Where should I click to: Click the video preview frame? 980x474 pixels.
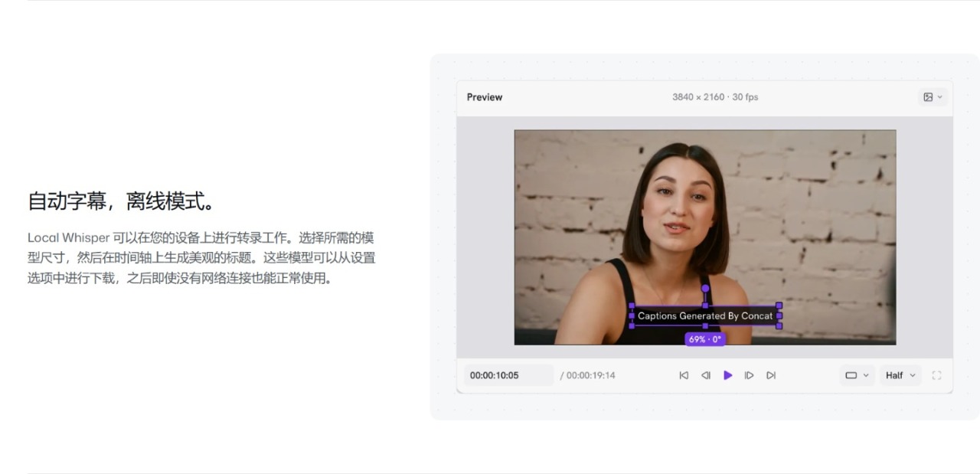pyautogui.click(x=705, y=237)
